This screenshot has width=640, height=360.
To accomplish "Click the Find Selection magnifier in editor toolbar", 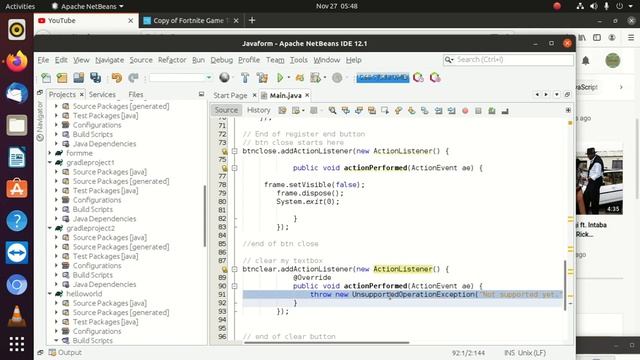I will click(x=332, y=111).
